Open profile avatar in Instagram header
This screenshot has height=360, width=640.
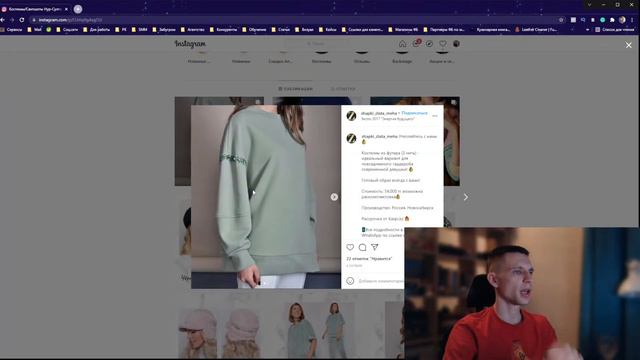point(456,44)
